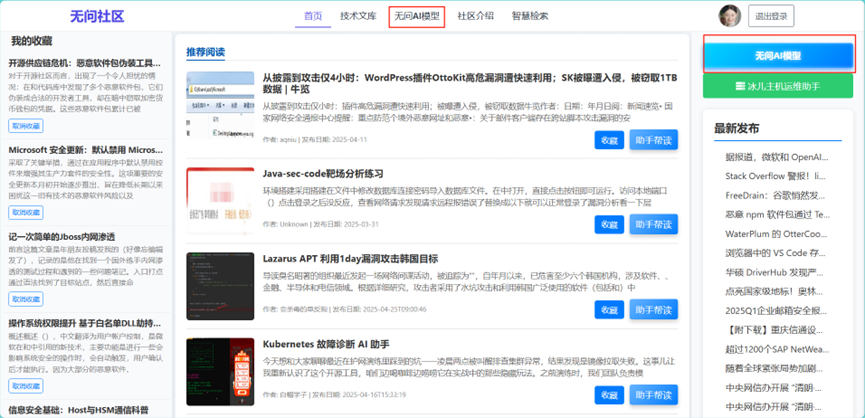Open 无问AI模型 in the top navigation
865x418 pixels.
tap(417, 16)
